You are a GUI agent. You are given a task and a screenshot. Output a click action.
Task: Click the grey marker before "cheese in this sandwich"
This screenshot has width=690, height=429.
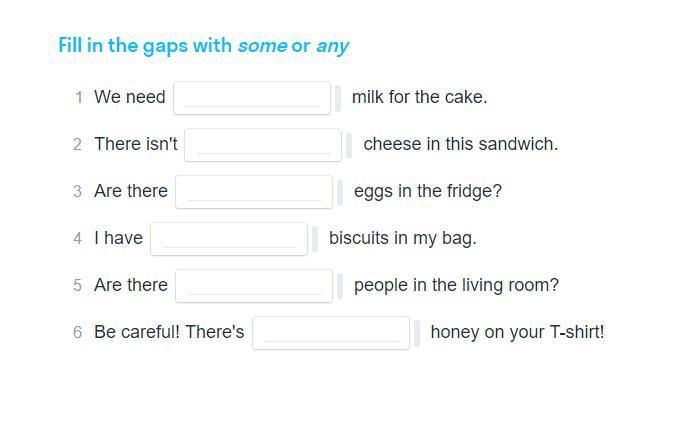point(349,145)
